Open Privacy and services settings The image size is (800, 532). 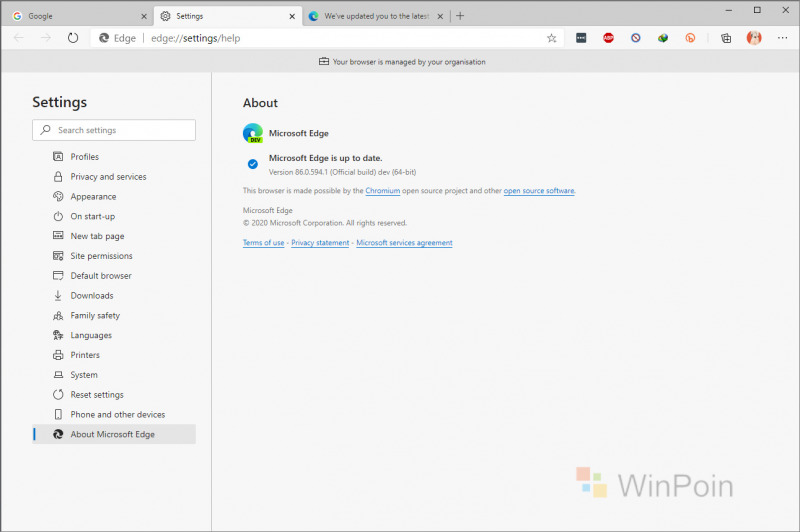point(108,176)
